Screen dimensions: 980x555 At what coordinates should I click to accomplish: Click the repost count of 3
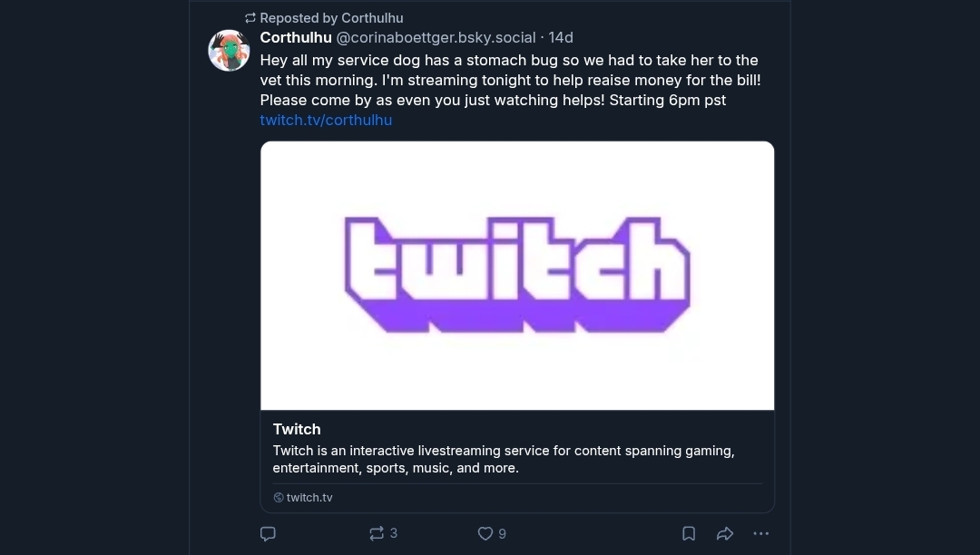coord(394,533)
